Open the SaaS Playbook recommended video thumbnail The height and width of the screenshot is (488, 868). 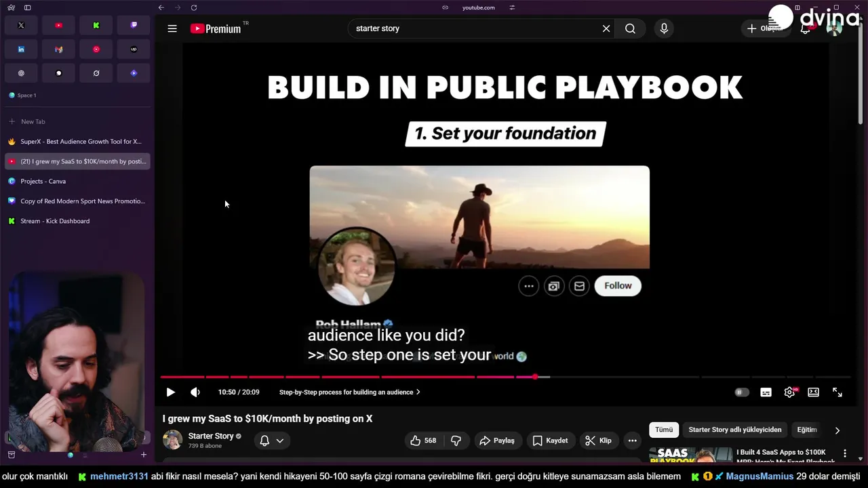click(690, 455)
